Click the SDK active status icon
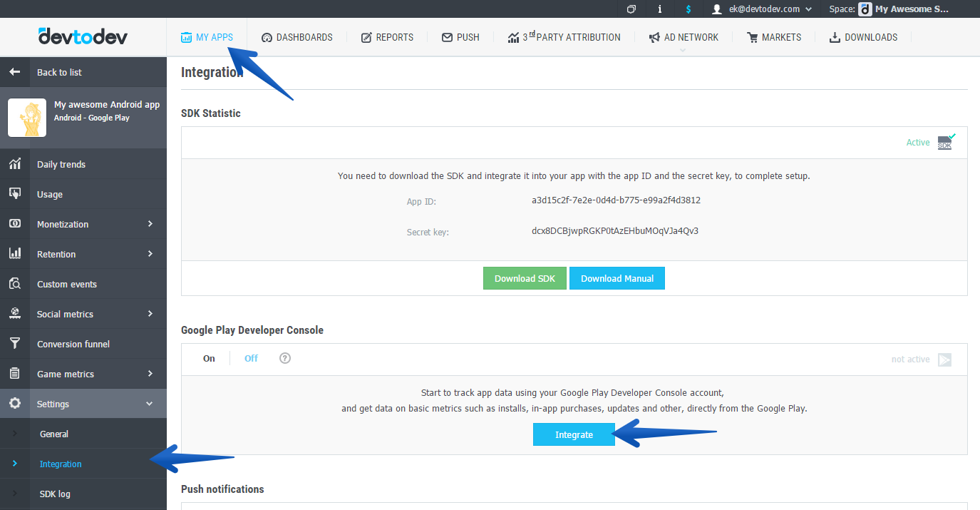The image size is (980, 510). [x=946, y=142]
